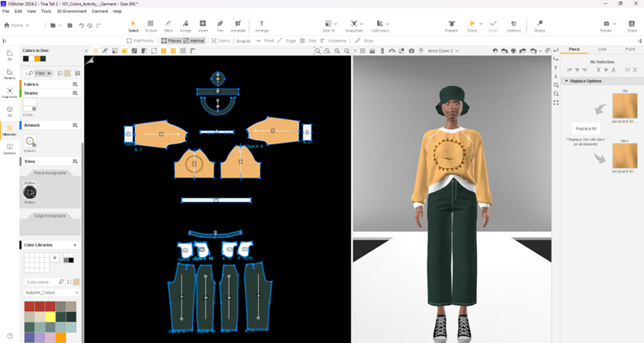Expand the Autumn_Colors library dropdown

click(x=53, y=293)
